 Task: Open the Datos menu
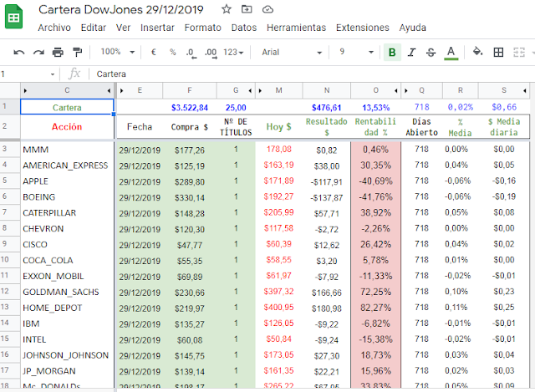tap(243, 28)
